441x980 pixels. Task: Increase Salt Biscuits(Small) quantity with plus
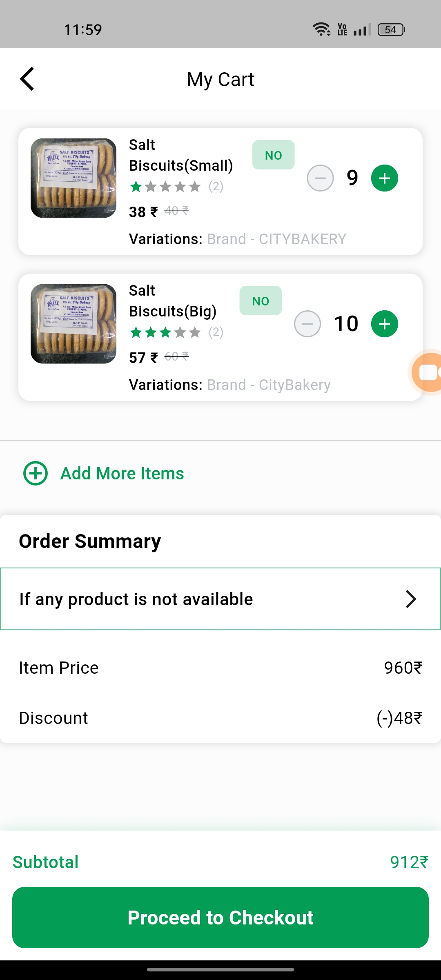pos(384,178)
